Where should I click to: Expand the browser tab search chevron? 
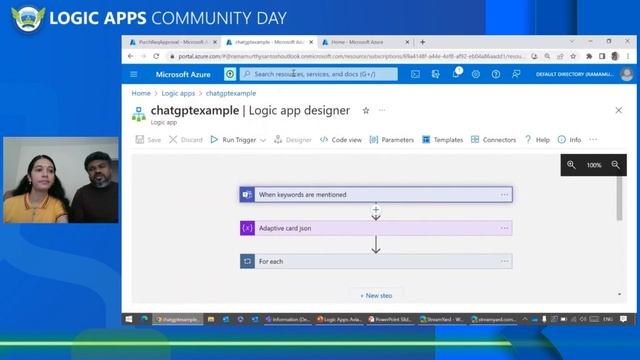(572, 42)
